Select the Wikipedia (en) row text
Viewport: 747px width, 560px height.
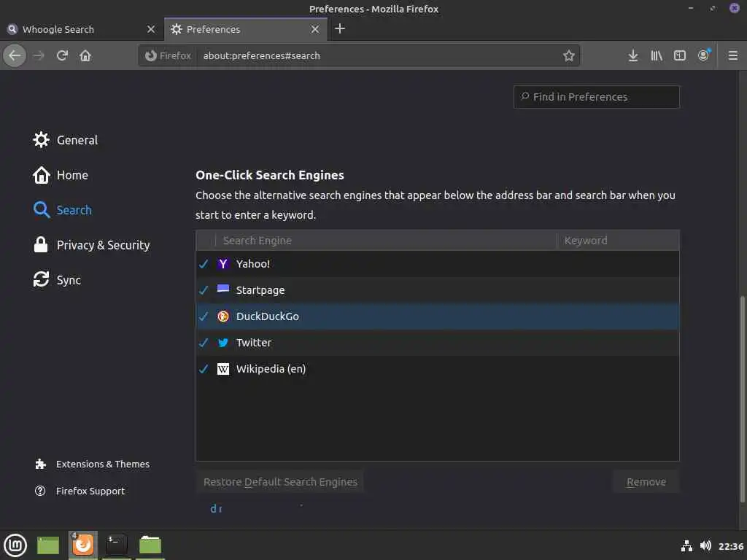(x=271, y=368)
